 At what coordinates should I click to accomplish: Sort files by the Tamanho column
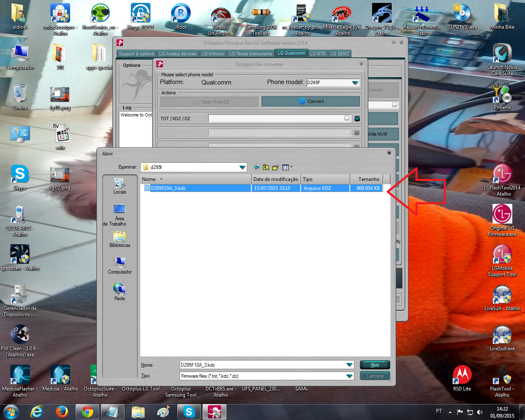pos(367,179)
